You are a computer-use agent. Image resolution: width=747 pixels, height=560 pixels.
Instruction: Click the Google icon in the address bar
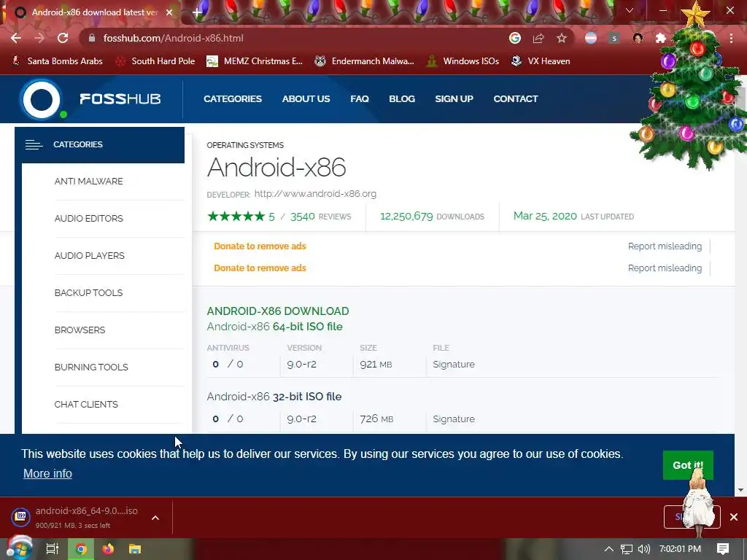(x=515, y=38)
